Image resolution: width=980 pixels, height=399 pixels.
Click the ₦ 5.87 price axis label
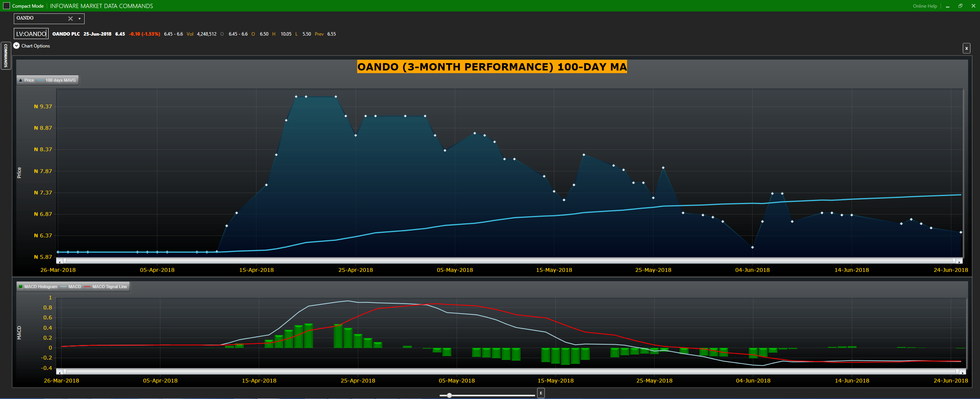tap(43, 257)
